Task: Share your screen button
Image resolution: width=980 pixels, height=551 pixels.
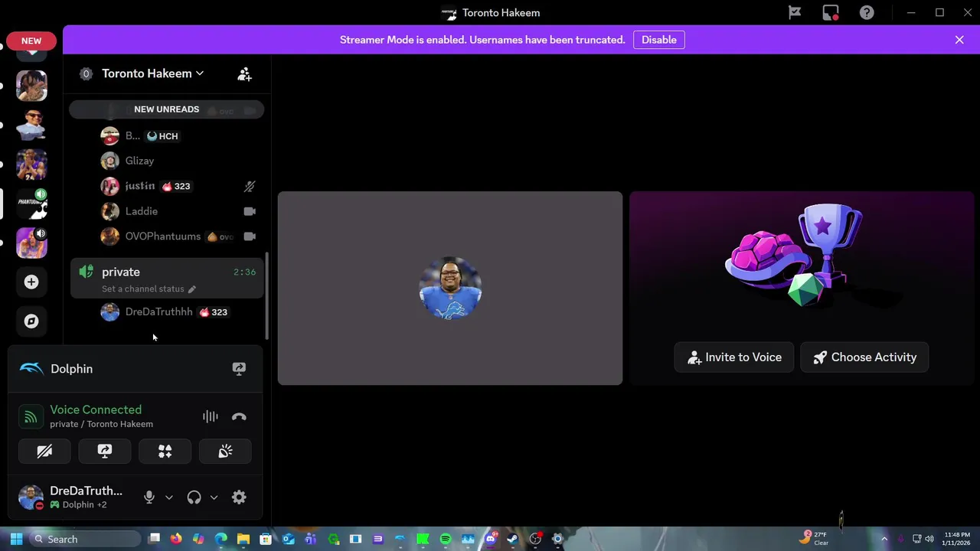Action: tap(105, 452)
